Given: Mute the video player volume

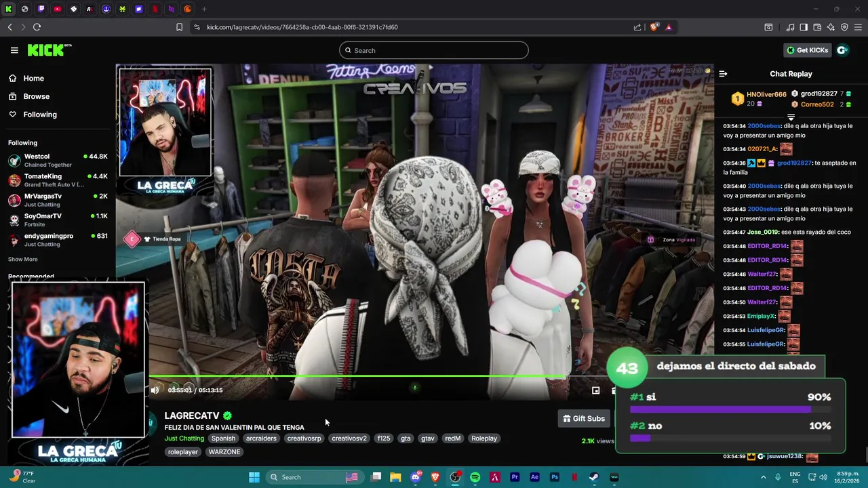Looking at the screenshot, I should pos(155,390).
